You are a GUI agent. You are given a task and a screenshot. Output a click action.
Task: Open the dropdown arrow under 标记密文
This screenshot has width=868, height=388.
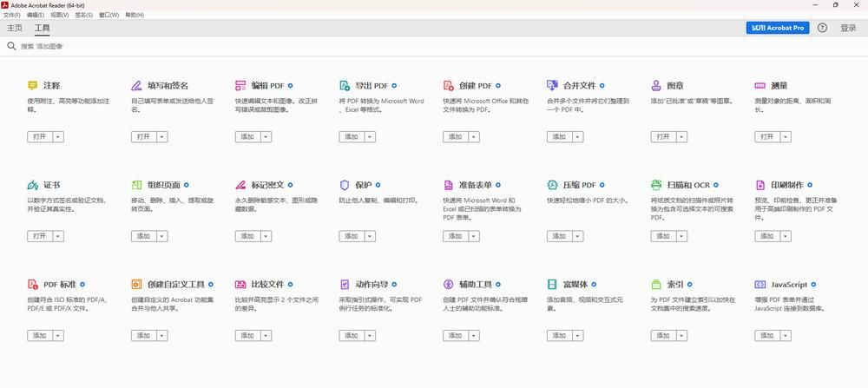click(266, 236)
